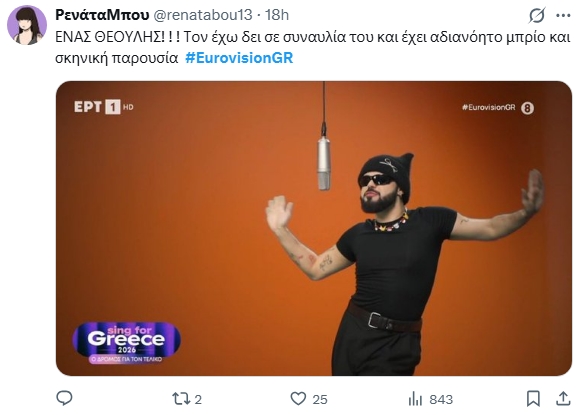The height and width of the screenshot is (415, 587).
Task: Click the share upload arrow icon
Action: click(563, 399)
